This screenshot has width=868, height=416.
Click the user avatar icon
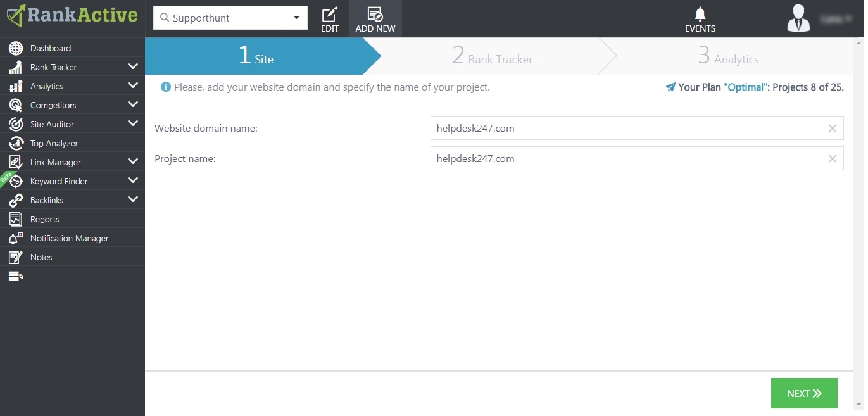[798, 18]
